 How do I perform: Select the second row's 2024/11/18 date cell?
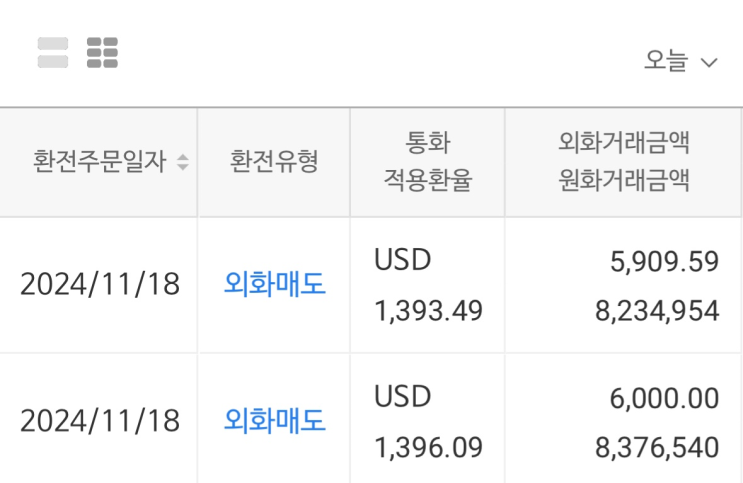click(100, 421)
